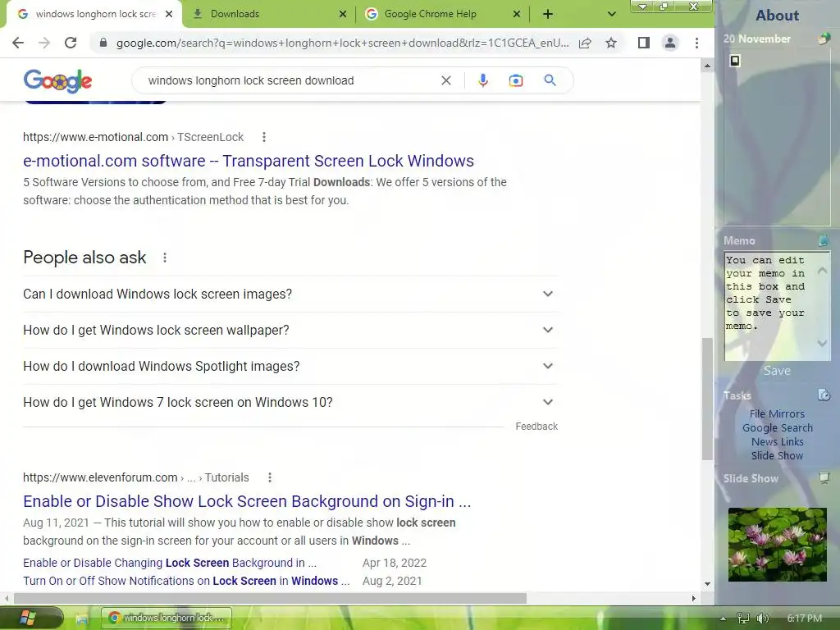The height and width of the screenshot is (630, 840).
Task: Open options for the elevenforum.com result
Action: coord(269,477)
